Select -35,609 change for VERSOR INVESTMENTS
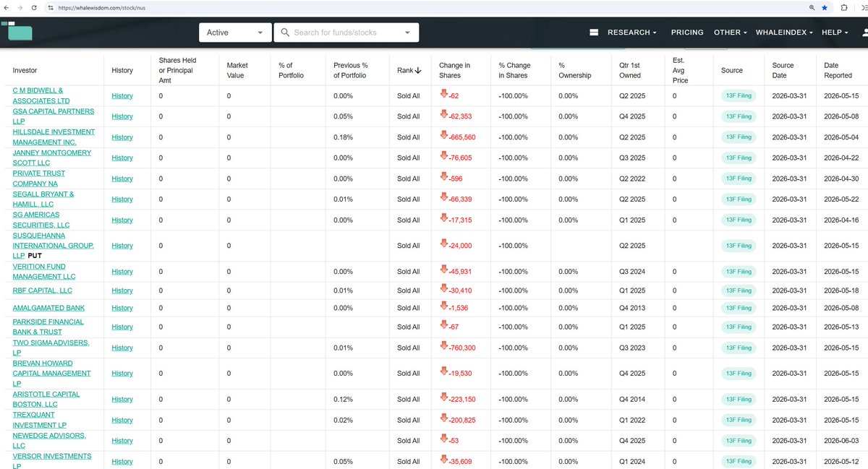This screenshot has height=469, width=868. 460,461
